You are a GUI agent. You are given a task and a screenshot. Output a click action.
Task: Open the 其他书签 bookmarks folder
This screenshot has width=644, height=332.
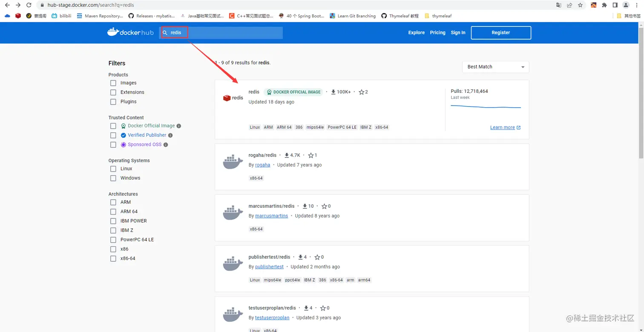tap(629, 16)
